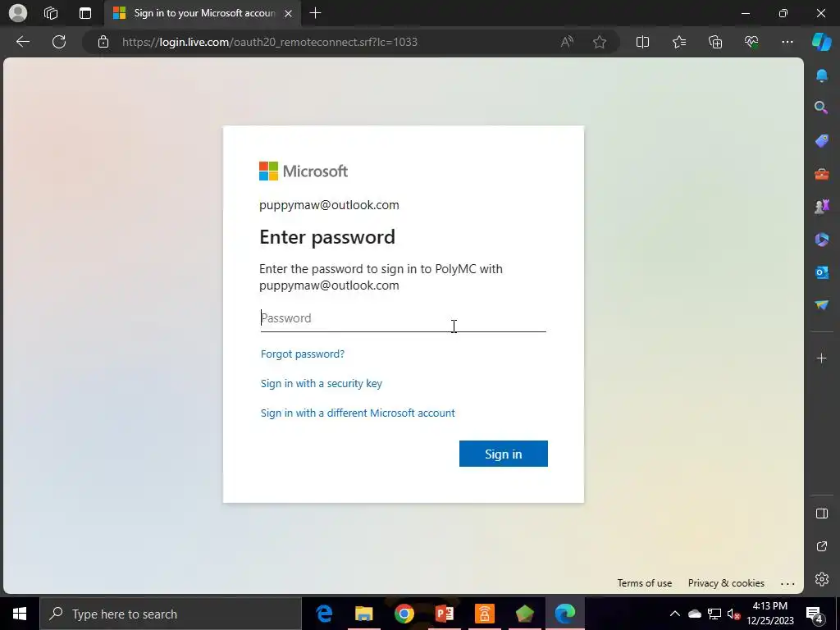This screenshot has width=840, height=630.
Task: Click the blue Sign in button
Action: (x=503, y=454)
